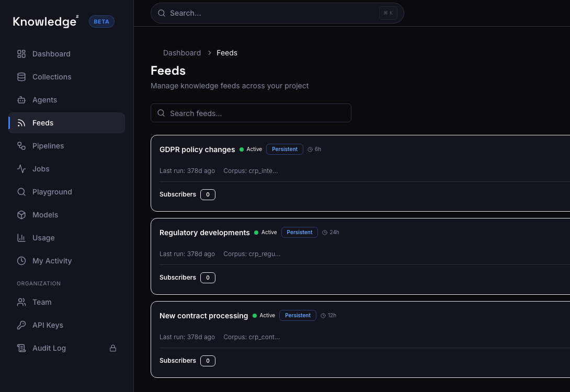This screenshot has height=392, width=570.
Task: Select the Feeds RSS icon
Action: coord(21,123)
